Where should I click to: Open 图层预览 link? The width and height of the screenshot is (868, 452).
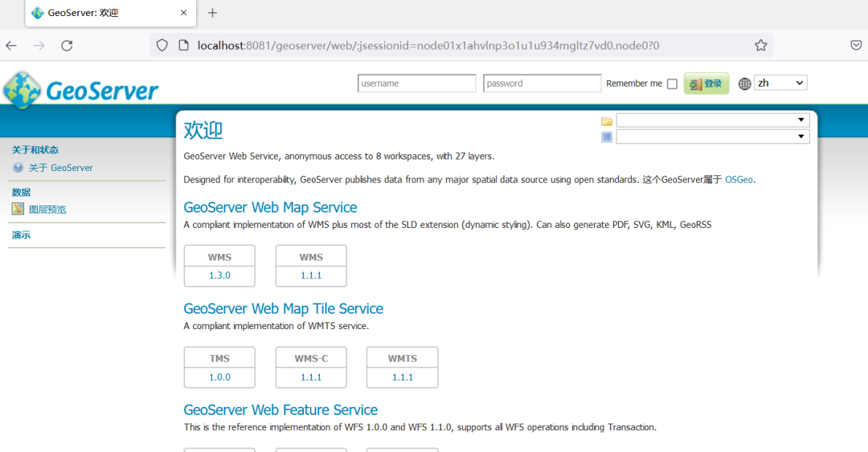tap(47, 209)
